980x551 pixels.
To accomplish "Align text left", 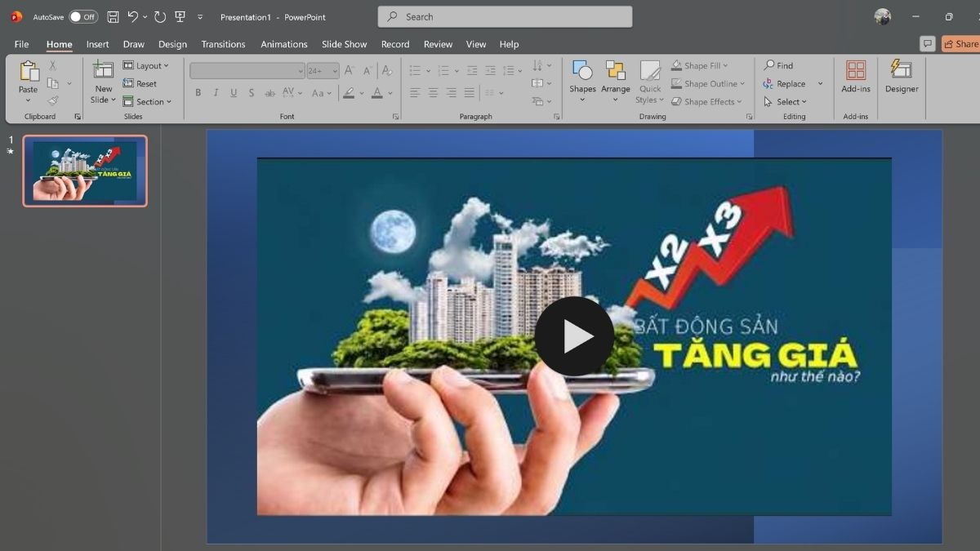I will click(416, 93).
